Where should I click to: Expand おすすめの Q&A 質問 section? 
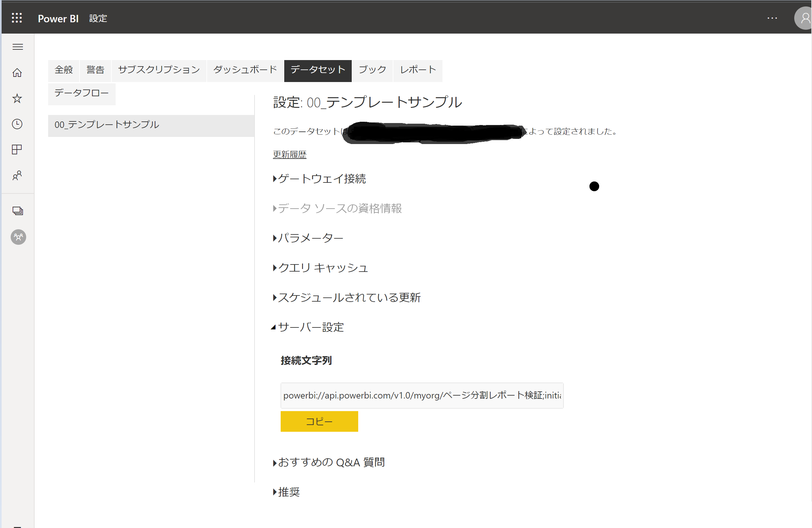pyautogui.click(x=331, y=462)
